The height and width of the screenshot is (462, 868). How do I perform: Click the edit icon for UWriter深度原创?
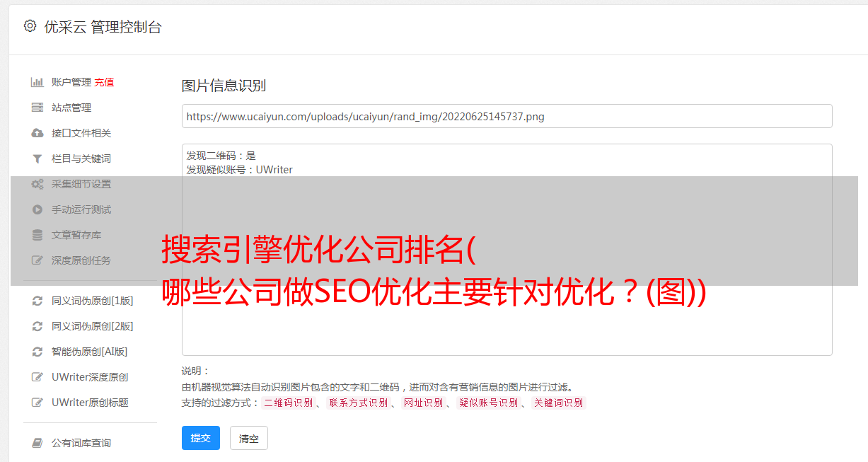tap(37, 377)
